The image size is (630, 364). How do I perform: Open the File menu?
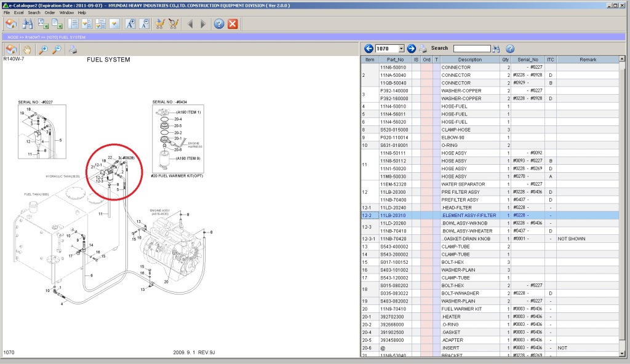[7, 12]
